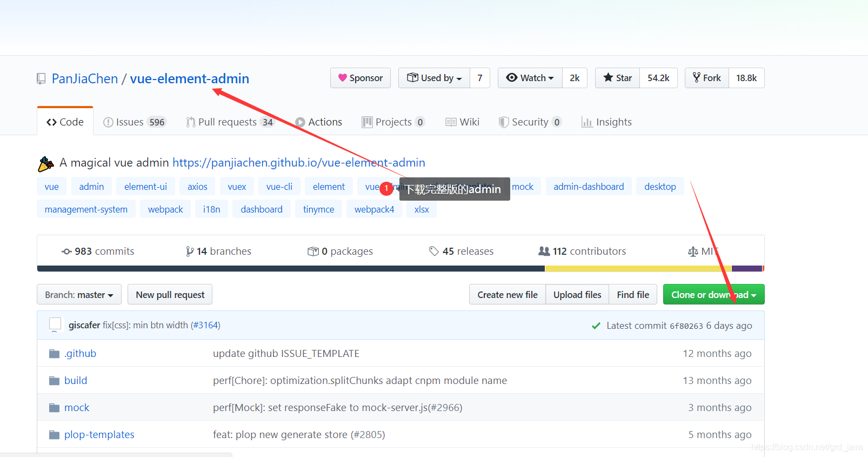
Task: Expand Clone or download dropdown
Action: click(713, 294)
